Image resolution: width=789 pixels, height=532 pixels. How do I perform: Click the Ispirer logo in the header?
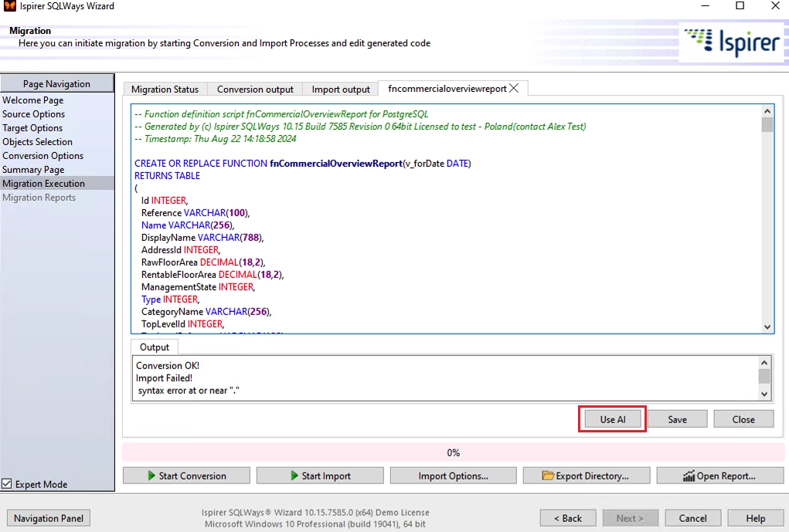pyautogui.click(x=732, y=42)
